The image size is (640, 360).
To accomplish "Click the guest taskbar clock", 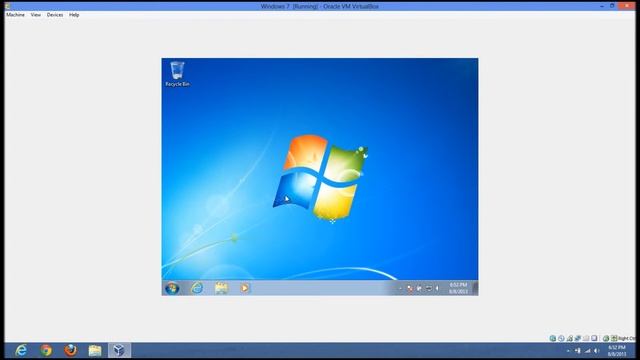I will click(458, 288).
